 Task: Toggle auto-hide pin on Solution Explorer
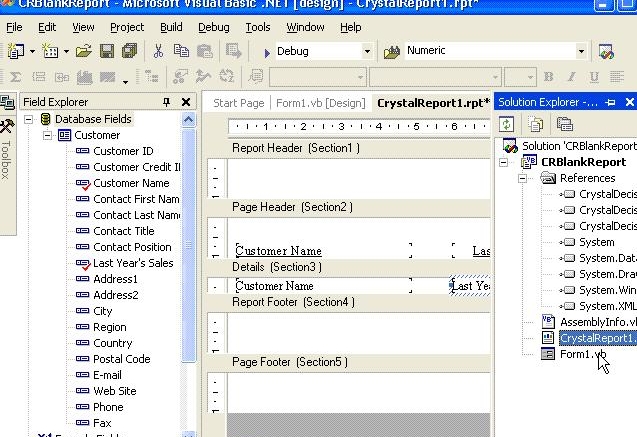pyautogui.click(x=611, y=102)
